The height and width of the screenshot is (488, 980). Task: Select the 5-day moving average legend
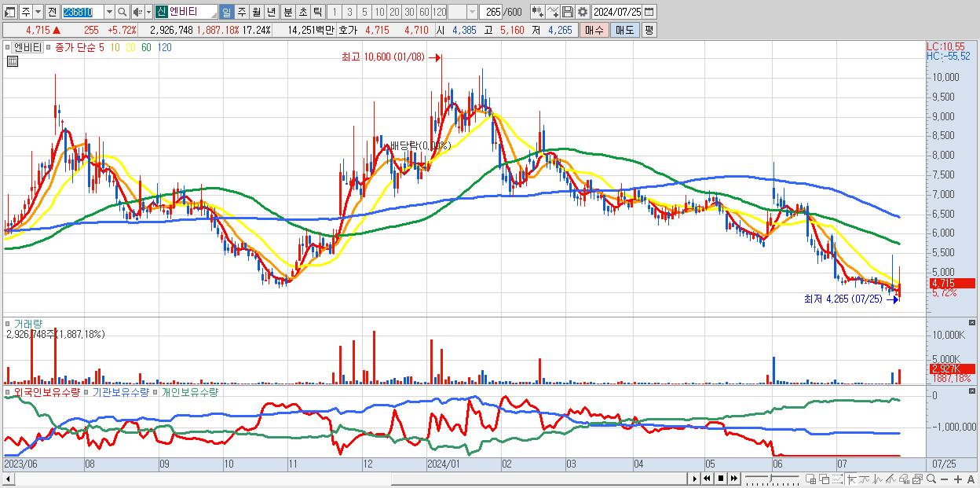click(x=101, y=47)
